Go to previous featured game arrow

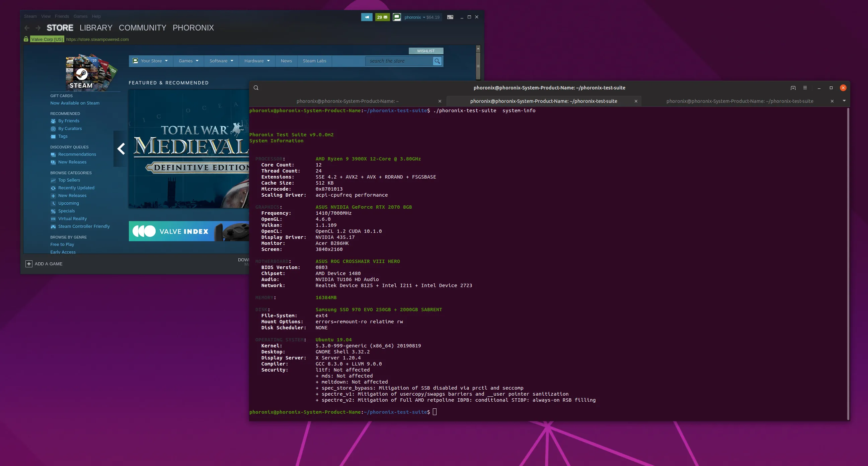(121, 149)
